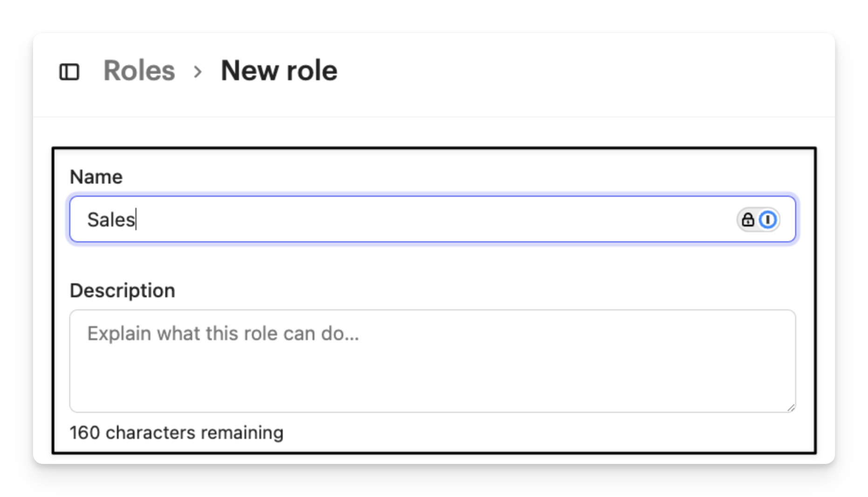Image resolution: width=868 pixels, height=497 pixels.
Task: Click the breadcrumb chevron separator
Action: pyautogui.click(x=198, y=72)
